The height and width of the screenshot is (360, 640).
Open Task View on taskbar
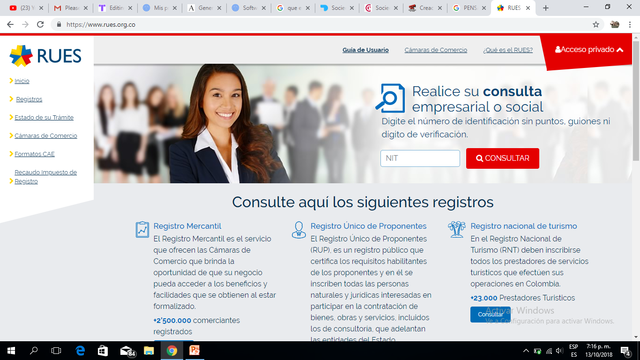pos(56,351)
